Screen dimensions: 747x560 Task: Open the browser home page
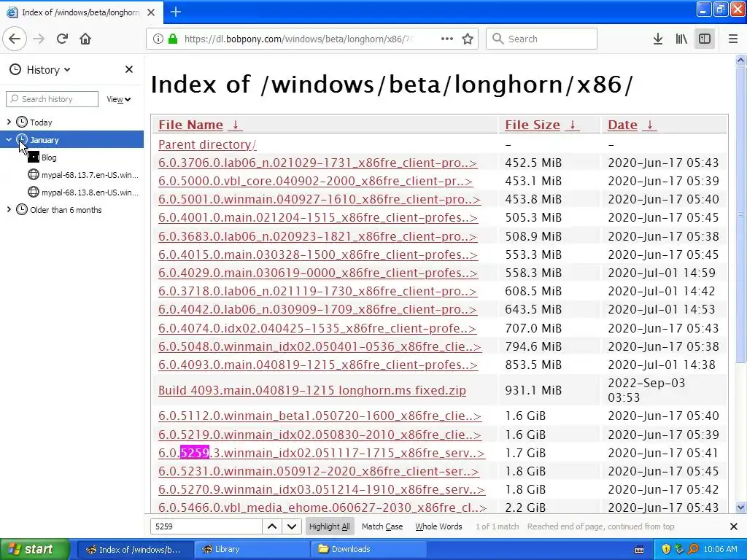click(85, 39)
